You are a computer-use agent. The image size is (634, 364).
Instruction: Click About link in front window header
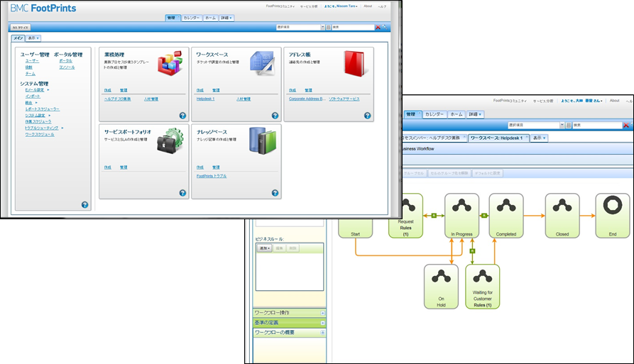[368, 6]
